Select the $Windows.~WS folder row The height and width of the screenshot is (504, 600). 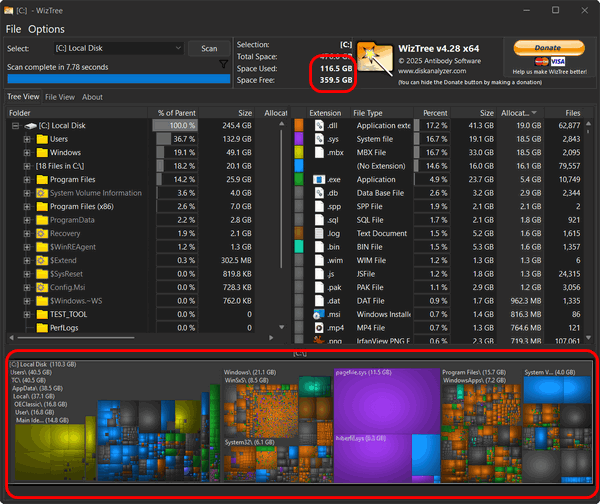130,301
